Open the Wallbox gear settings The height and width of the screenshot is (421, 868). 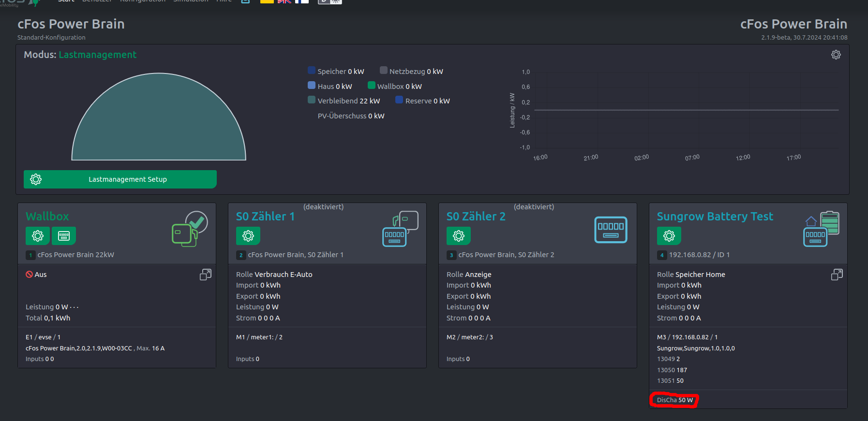click(38, 236)
